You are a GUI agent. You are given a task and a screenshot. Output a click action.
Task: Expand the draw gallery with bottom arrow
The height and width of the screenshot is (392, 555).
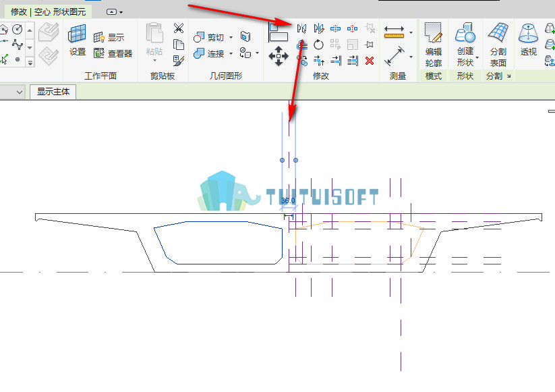[30, 63]
